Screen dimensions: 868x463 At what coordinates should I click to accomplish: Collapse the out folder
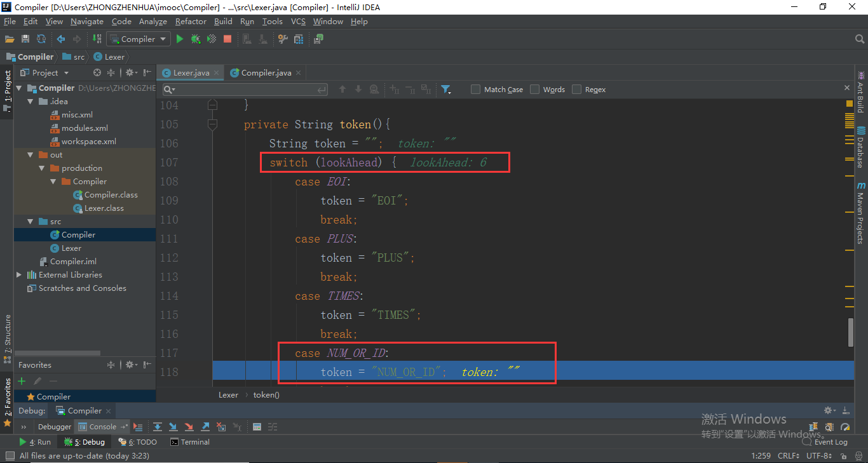click(31, 155)
